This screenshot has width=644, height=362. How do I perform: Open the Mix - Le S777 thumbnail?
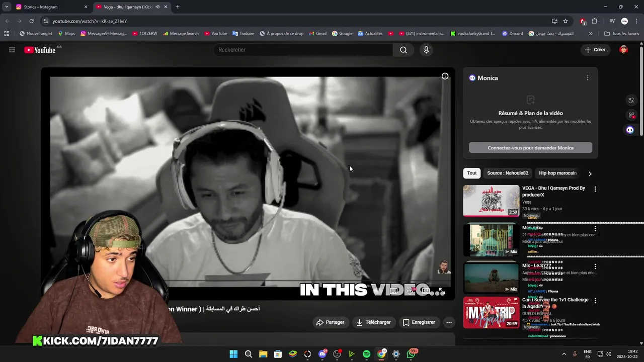pyautogui.click(x=491, y=277)
